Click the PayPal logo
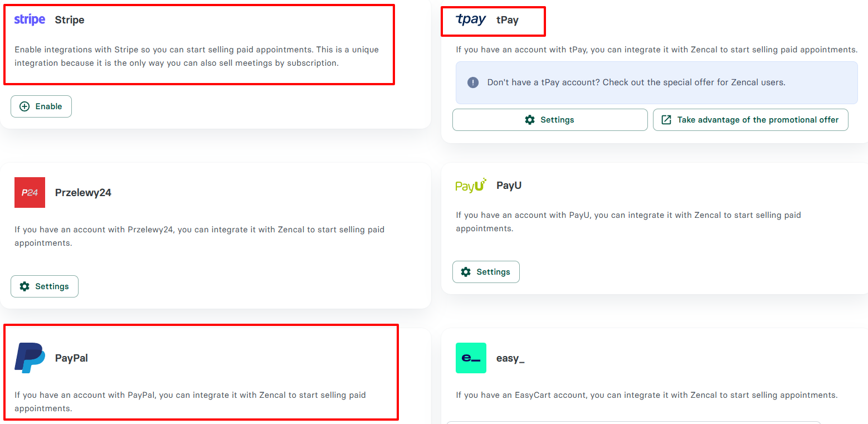The image size is (868, 424). (30, 358)
